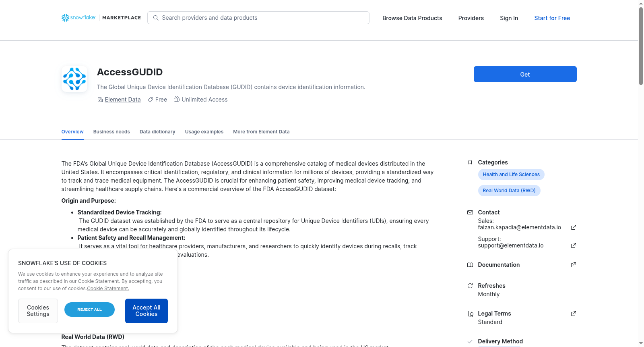The height and width of the screenshot is (347, 644).
Task: Click Accept All Cookies
Action: click(x=147, y=311)
